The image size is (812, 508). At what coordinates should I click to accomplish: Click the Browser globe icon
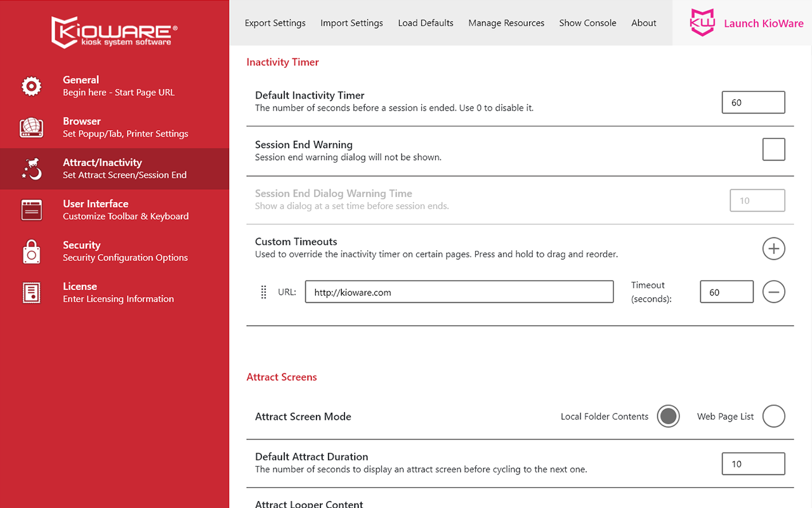(x=31, y=128)
